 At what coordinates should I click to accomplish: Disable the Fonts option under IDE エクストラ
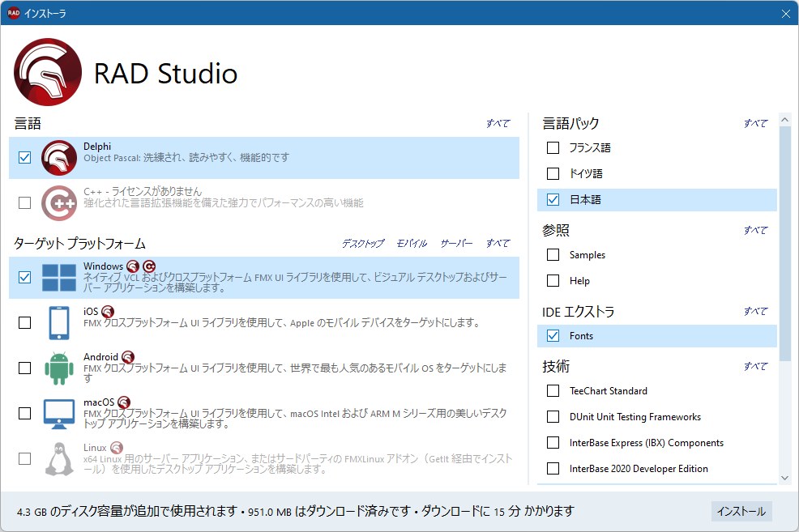tap(554, 335)
